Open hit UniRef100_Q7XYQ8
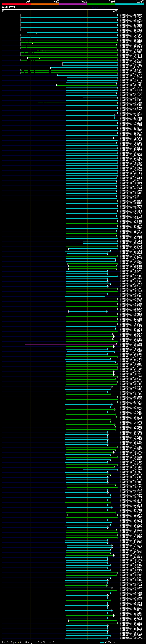 131,82
